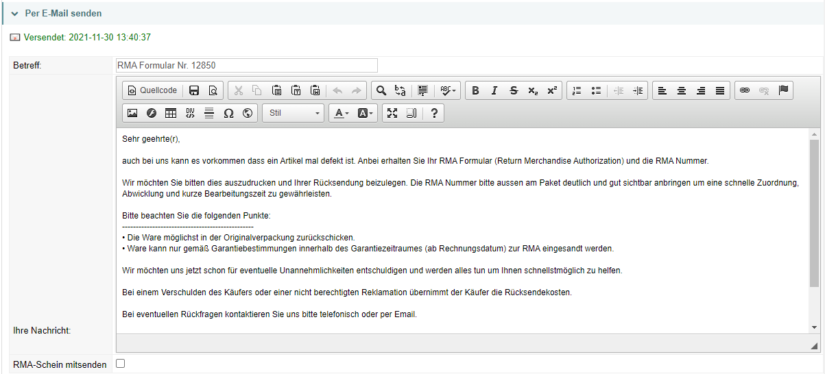
Task: Toggle superscript formatting
Action: click(x=551, y=90)
